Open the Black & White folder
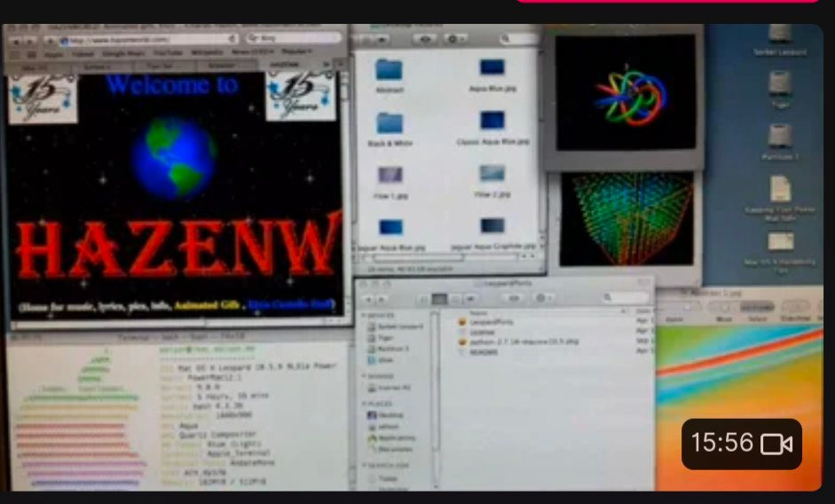Viewport: 835px width, 504px height. pyautogui.click(x=389, y=124)
